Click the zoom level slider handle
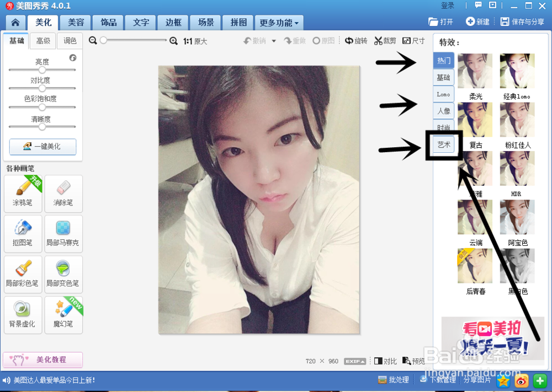The width and height of the screenshot is (552, 392). [x=103, y=40]
